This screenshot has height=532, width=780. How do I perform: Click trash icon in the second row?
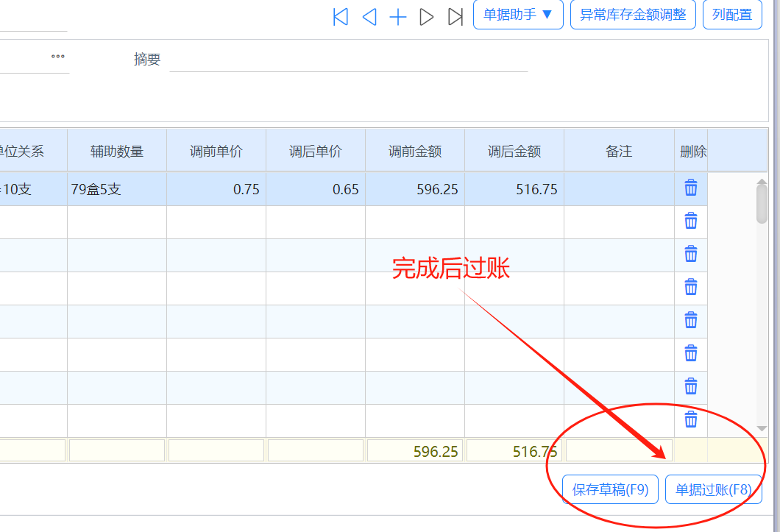(691, 221)
